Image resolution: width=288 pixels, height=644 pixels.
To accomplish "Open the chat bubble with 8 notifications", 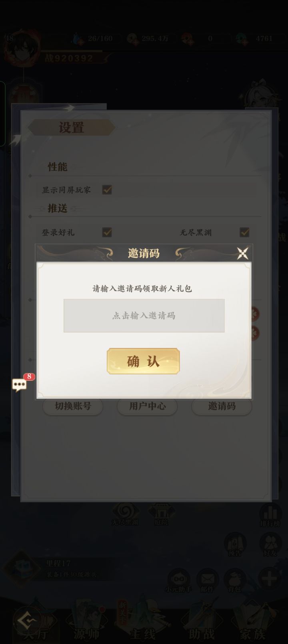I will [20, 384].
